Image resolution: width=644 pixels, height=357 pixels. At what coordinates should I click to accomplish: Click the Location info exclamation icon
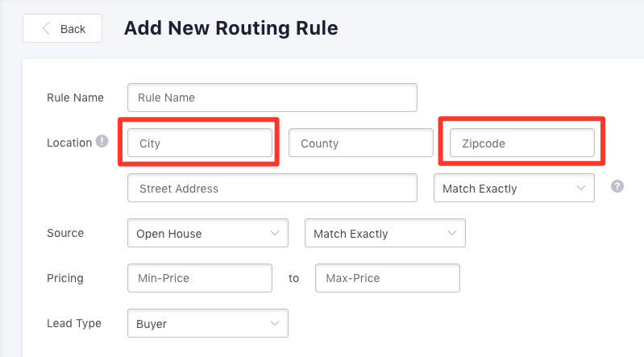(102, 141)
